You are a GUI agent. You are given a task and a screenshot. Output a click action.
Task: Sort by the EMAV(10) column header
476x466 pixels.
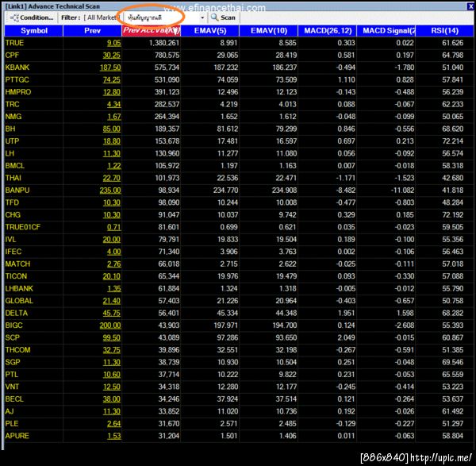[269, 31]
